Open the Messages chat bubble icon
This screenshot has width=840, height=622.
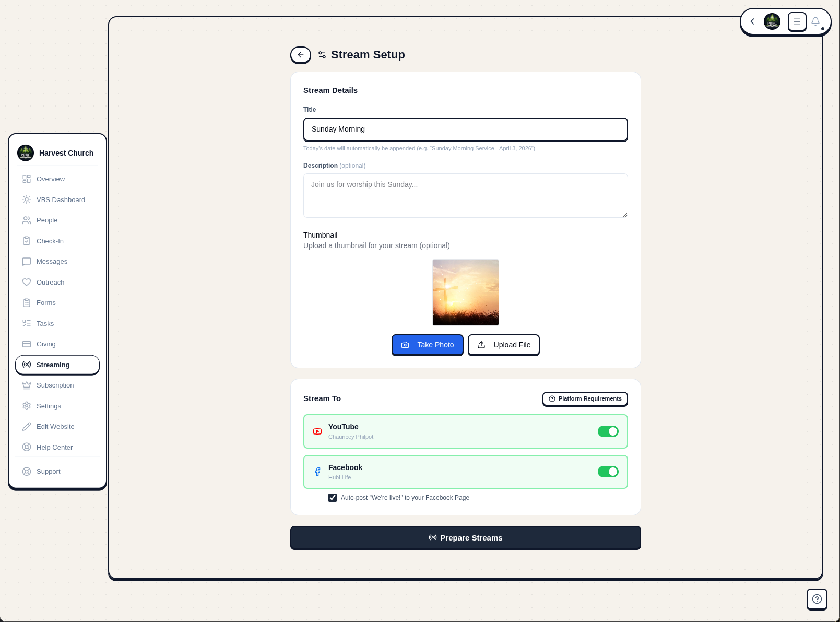coord(27,261)
